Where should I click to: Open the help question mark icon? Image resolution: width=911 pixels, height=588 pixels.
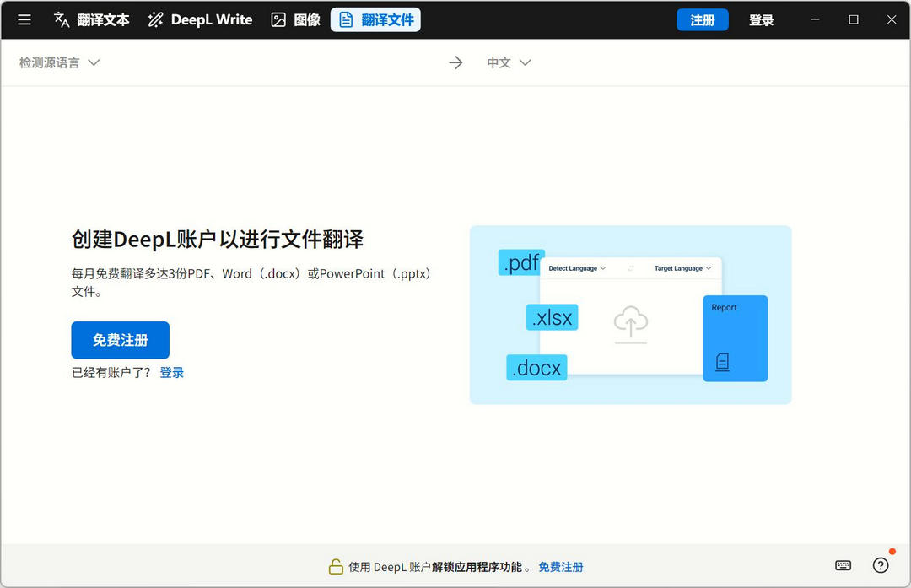point(881,565)
